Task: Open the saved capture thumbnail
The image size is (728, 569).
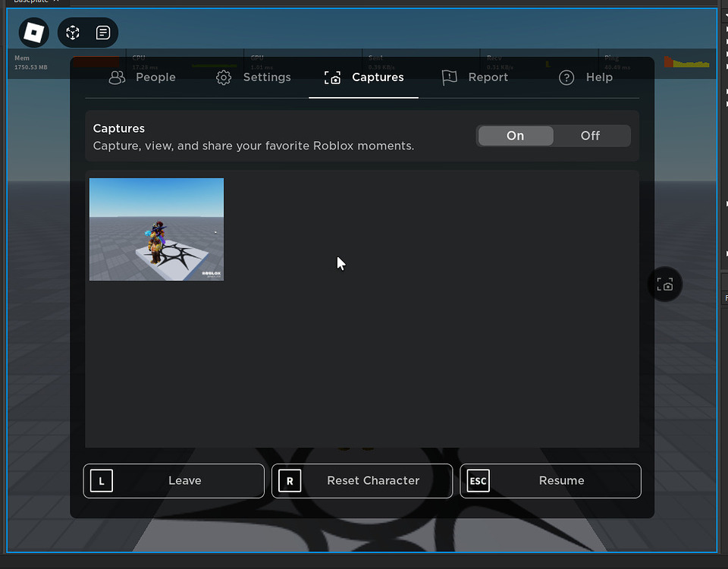Action: 156,229
